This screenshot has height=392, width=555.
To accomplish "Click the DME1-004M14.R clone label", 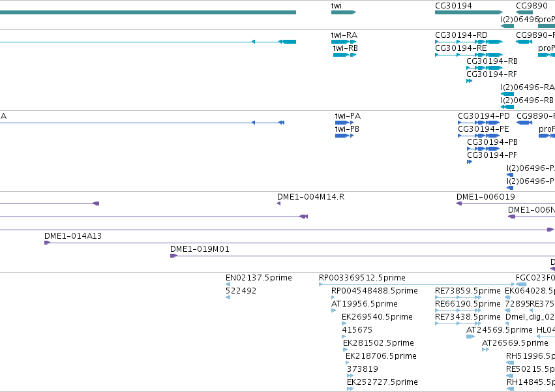I will [311, 197].
